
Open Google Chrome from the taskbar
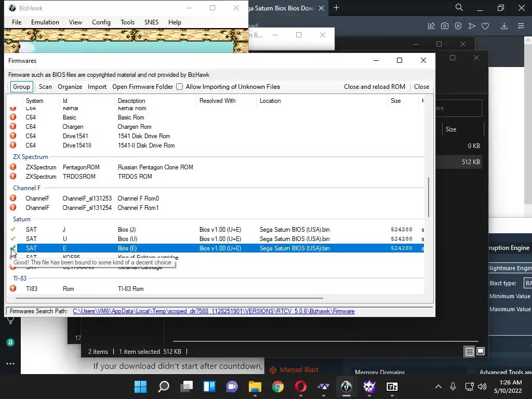[x=278, y=387]
